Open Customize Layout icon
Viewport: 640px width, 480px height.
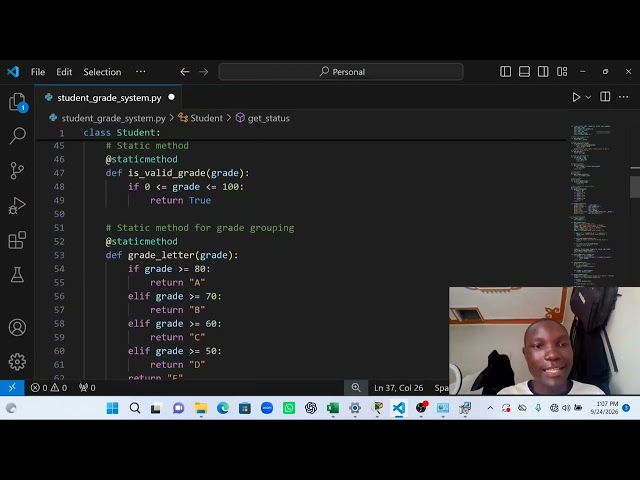[x=562, y=72]
